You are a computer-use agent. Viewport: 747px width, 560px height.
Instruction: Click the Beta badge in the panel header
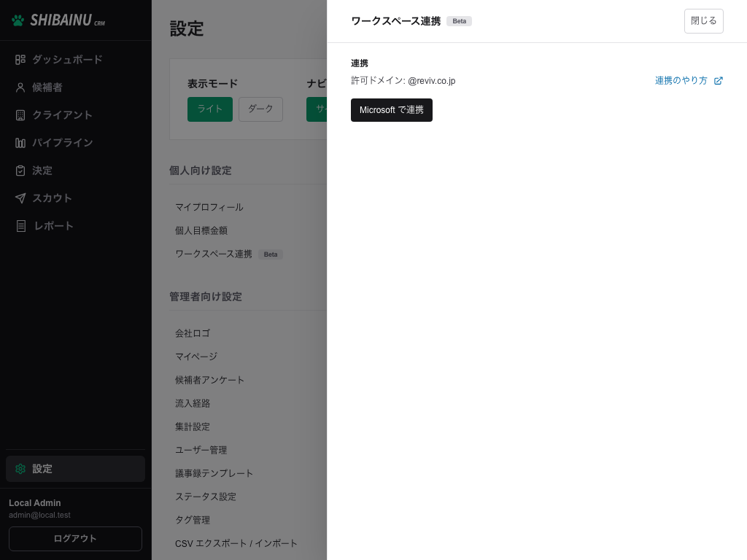[460, 21]
